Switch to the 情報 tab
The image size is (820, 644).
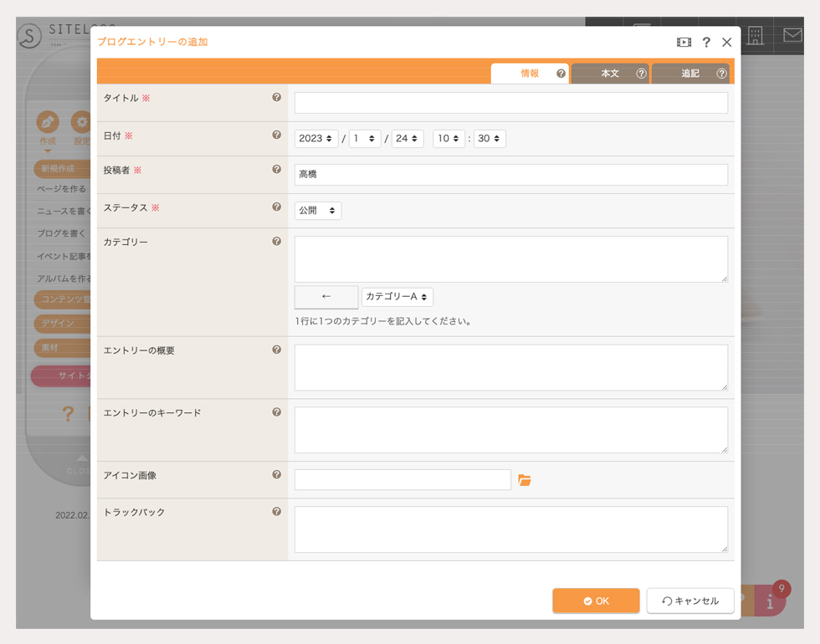(530, 74)
